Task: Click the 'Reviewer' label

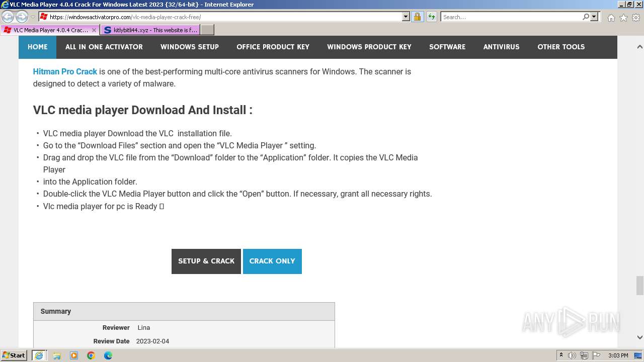Action: click(116, 328)
